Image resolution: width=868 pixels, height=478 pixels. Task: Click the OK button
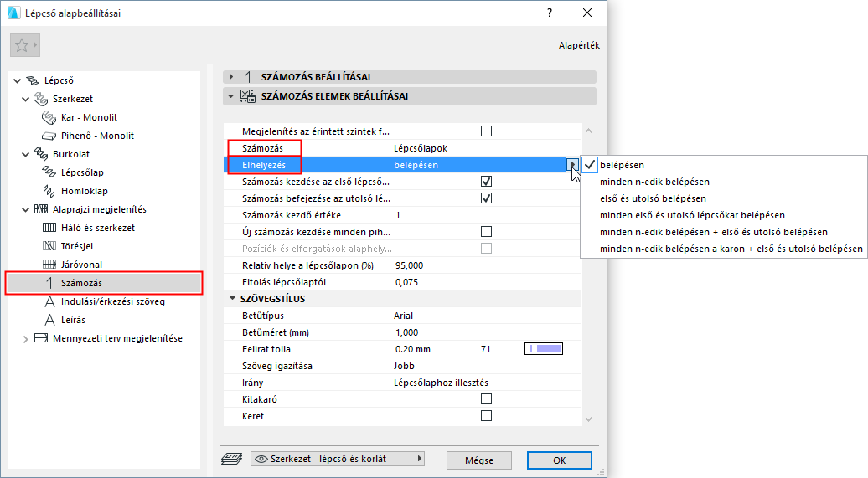pos(559,460)
